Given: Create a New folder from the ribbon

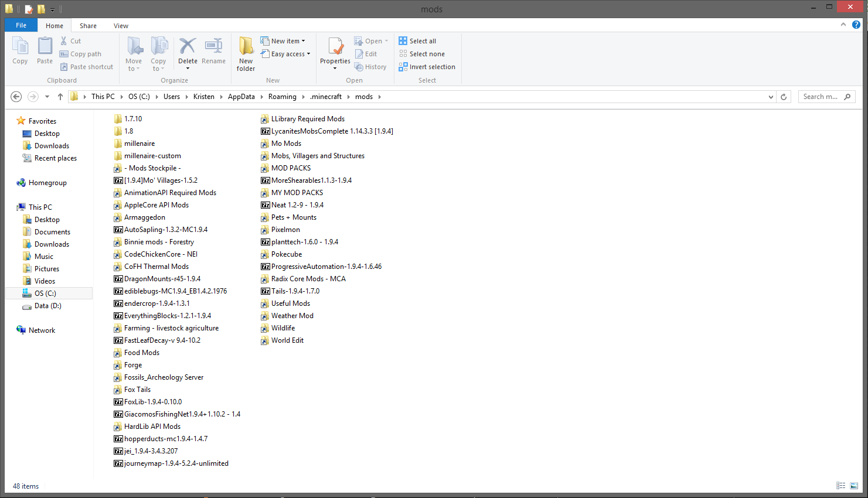Looking at the screenshot, I should click(246, 53).
